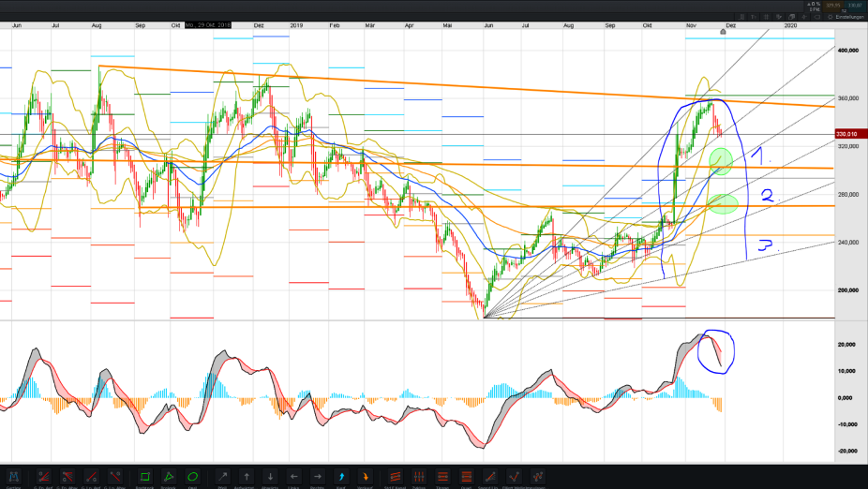Screen dimensions: 868x489
Task: Select the Elliott Wellen wave tool
Action: click(514, 476)
